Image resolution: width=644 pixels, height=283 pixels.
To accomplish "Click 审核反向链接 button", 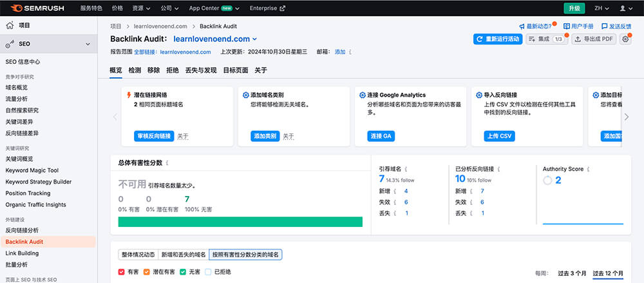I will coord(154,136).
